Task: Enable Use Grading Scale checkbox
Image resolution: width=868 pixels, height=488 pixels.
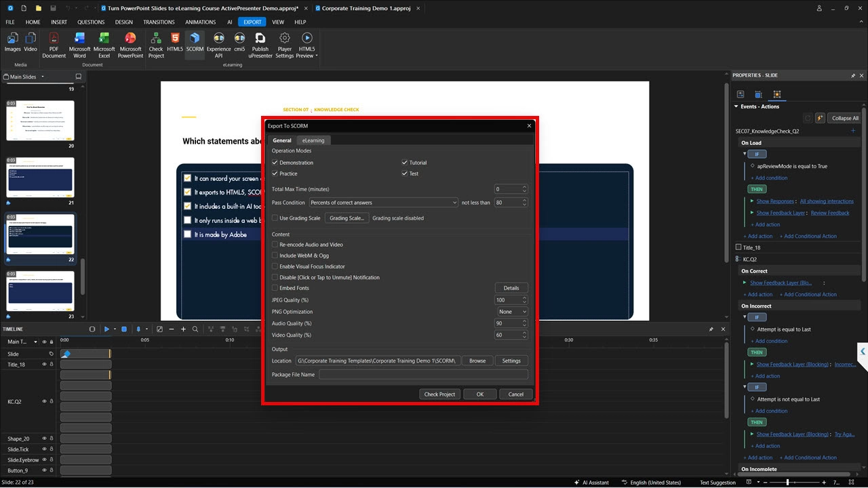Action: point(275,218)
